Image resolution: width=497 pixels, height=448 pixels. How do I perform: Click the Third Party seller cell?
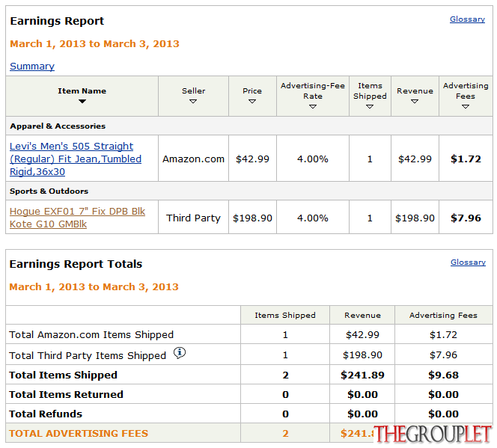(193, 218)
